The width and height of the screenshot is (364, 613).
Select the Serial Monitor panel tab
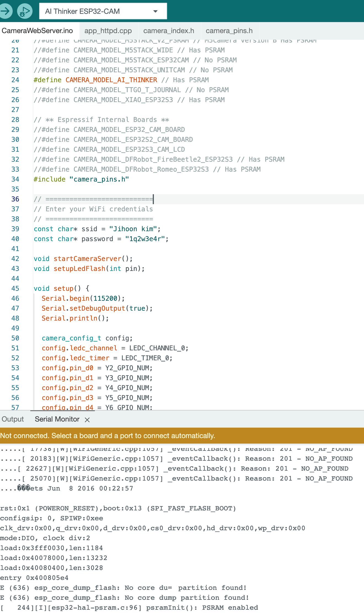pyautogui.click(x=57, y=419)
